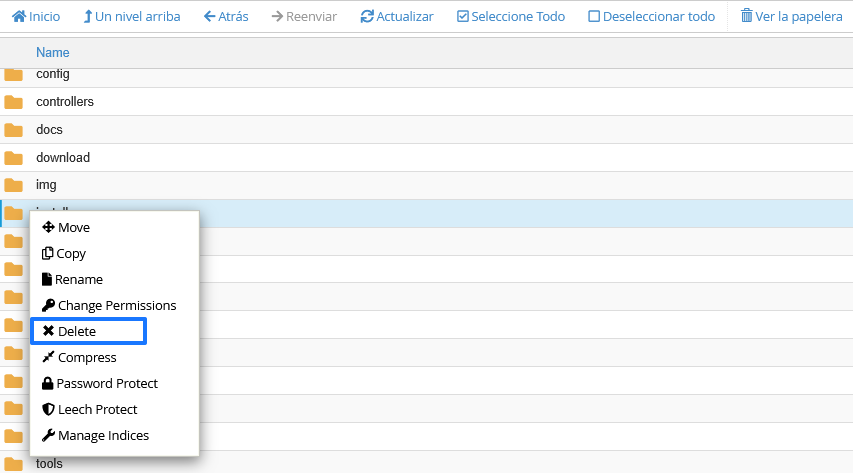This screenshot has height=473, width=853.
Task: Choose Password Protect menu entry
Action: [100, 383]
